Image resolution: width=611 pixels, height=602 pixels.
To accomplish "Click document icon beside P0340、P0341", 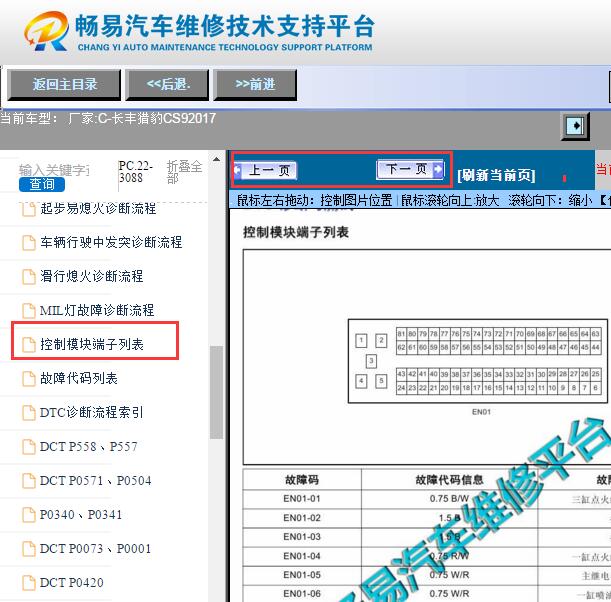I will tap(29, 515).
